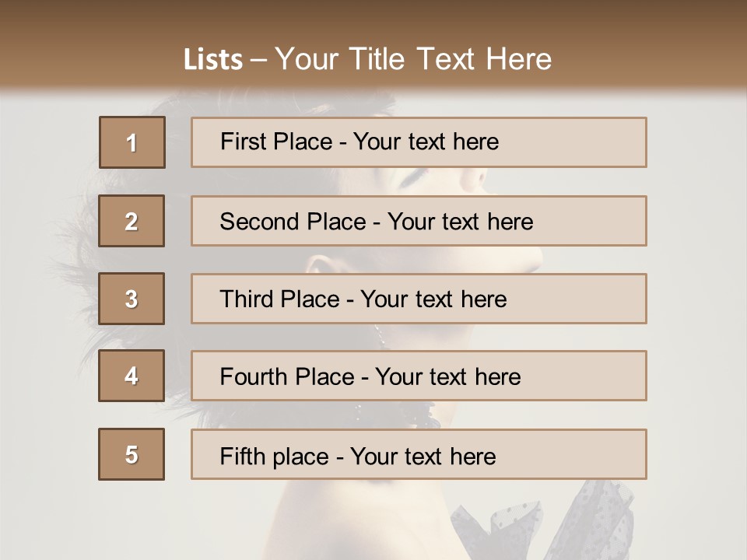The image size is (747, 560).
Task: Select the 'Third Place' text bar
Action: (419, 299)
